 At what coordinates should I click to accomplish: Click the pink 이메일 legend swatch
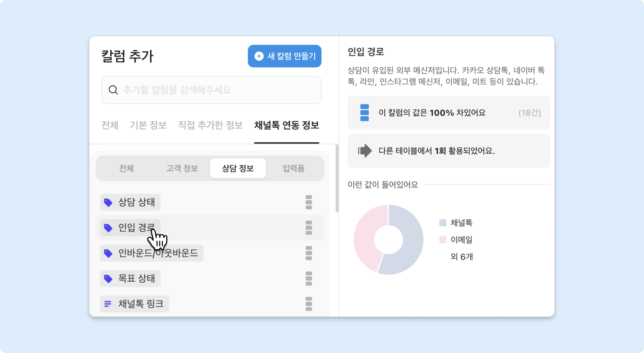pyautogui.click(x=443, y=240)
